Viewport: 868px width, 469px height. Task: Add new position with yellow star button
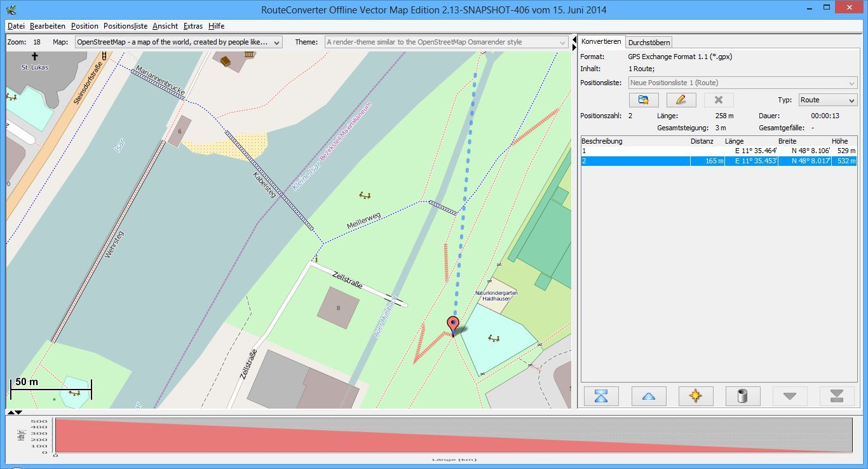[695, 396]
